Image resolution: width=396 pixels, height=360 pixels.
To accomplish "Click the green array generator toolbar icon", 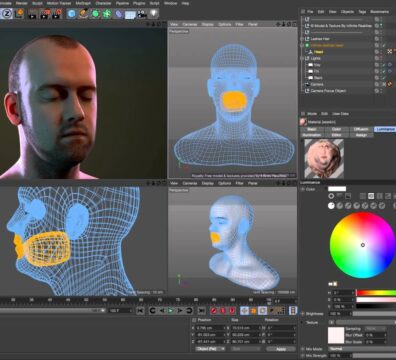I will coord(107,14).
